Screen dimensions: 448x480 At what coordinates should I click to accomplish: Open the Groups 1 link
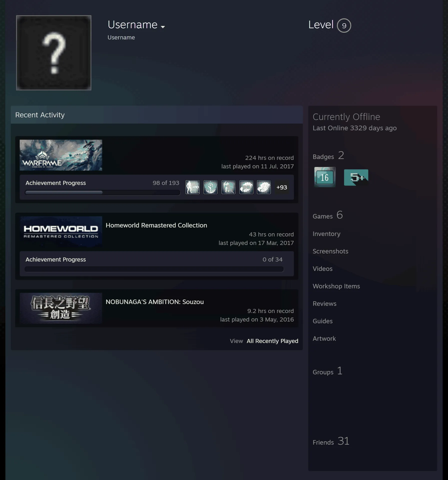(327, 371)
